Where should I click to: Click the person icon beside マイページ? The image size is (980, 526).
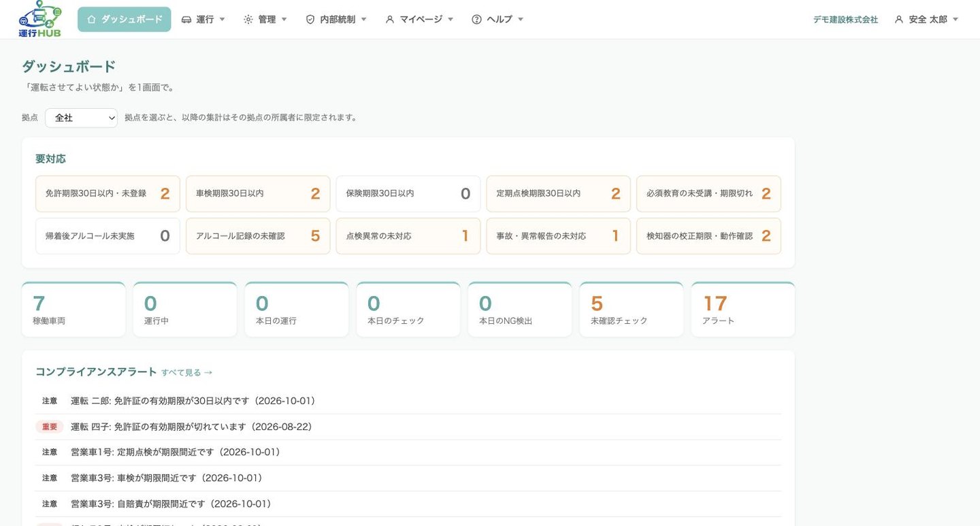(390, 20)
